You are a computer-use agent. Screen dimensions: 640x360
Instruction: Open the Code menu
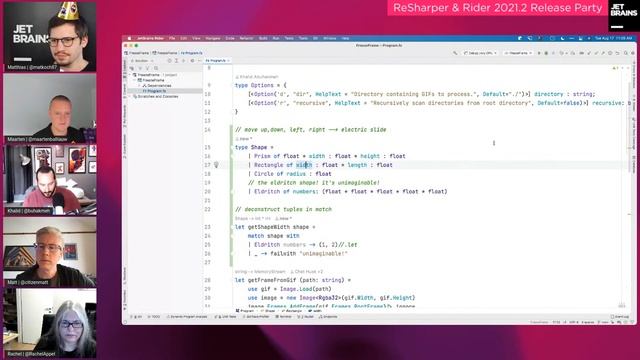(x=230, y=38)
